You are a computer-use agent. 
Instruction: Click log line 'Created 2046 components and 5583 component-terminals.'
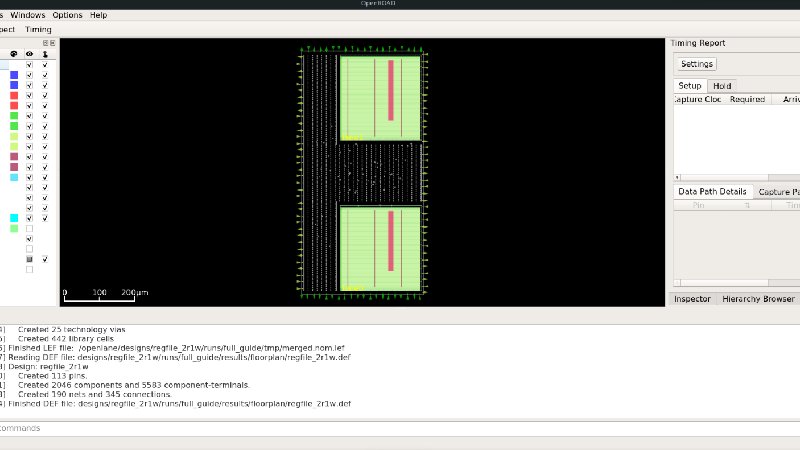pos(134,385)
